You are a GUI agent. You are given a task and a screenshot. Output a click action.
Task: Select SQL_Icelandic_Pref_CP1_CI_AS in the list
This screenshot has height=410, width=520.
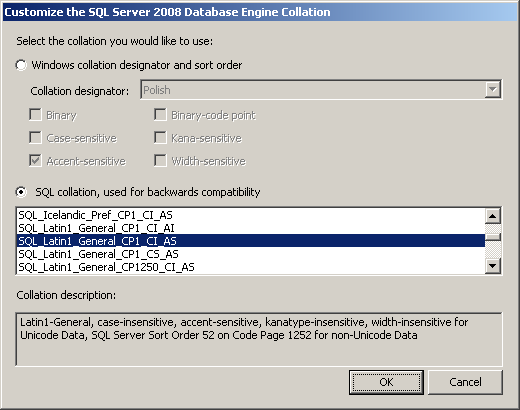[251, 215]
